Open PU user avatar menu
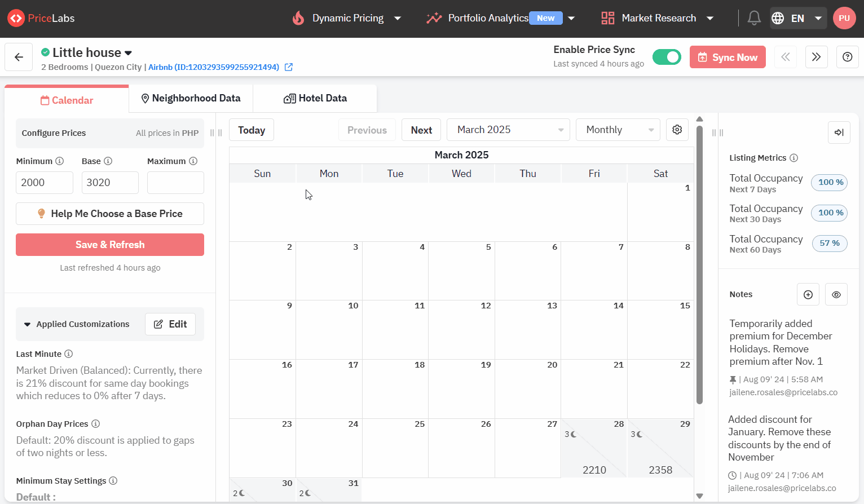 click(844, 18)
